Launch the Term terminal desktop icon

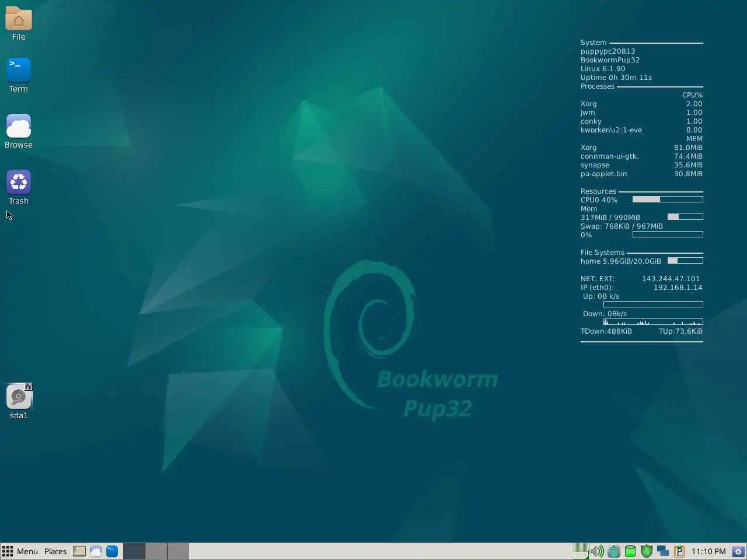(x=19, y=75)
